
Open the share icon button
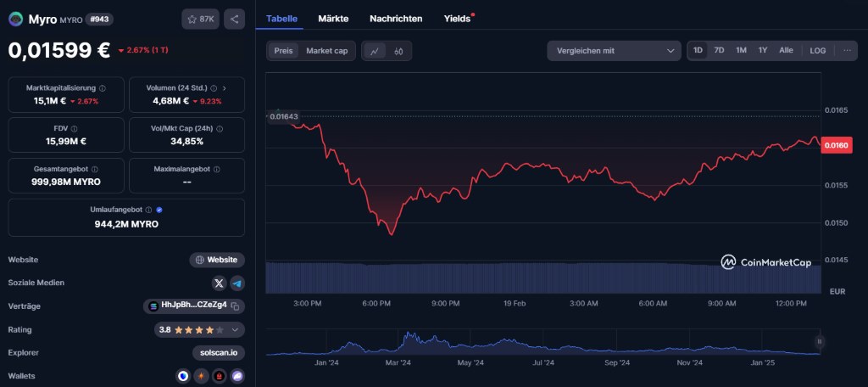(234, 20)
